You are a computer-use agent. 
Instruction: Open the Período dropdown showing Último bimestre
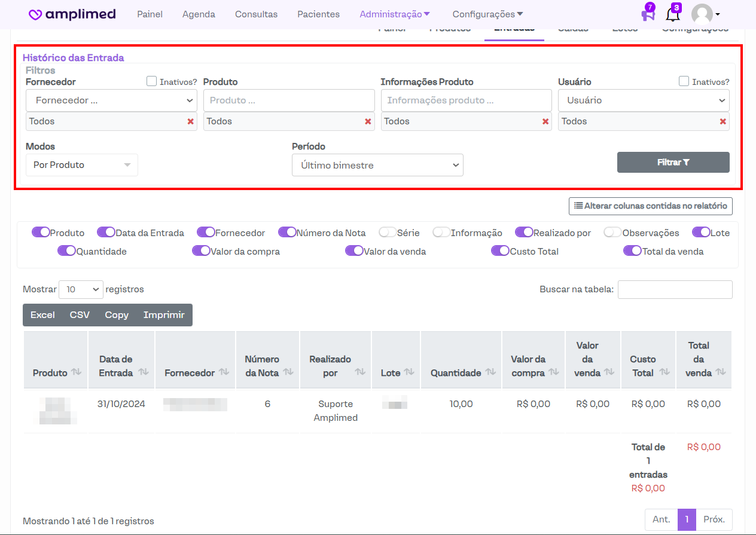[x=377, y=165]
